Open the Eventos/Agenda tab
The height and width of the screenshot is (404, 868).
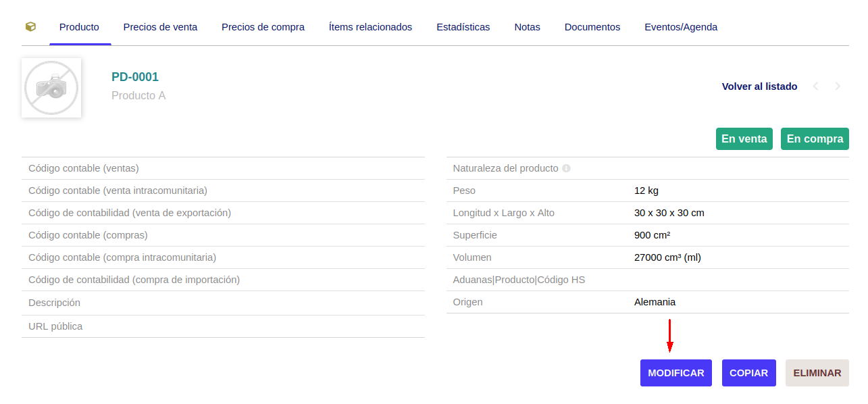coord(681,26)
